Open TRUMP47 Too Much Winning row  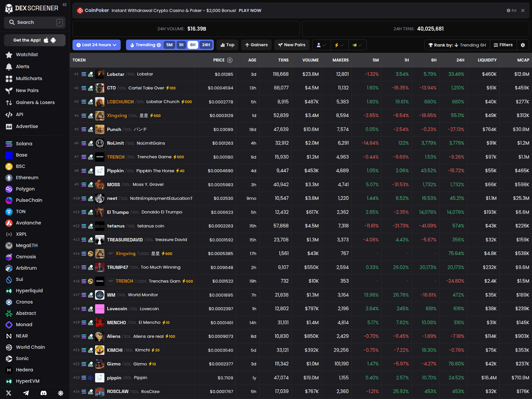pos(301,267)
